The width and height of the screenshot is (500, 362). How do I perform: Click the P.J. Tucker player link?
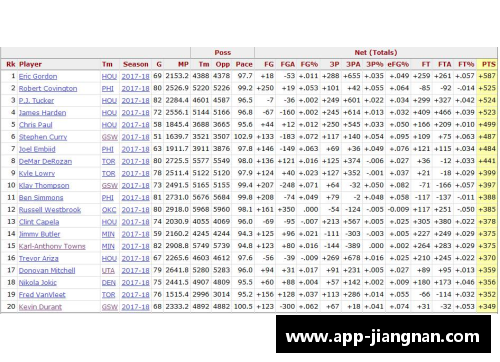pos(36,100)
